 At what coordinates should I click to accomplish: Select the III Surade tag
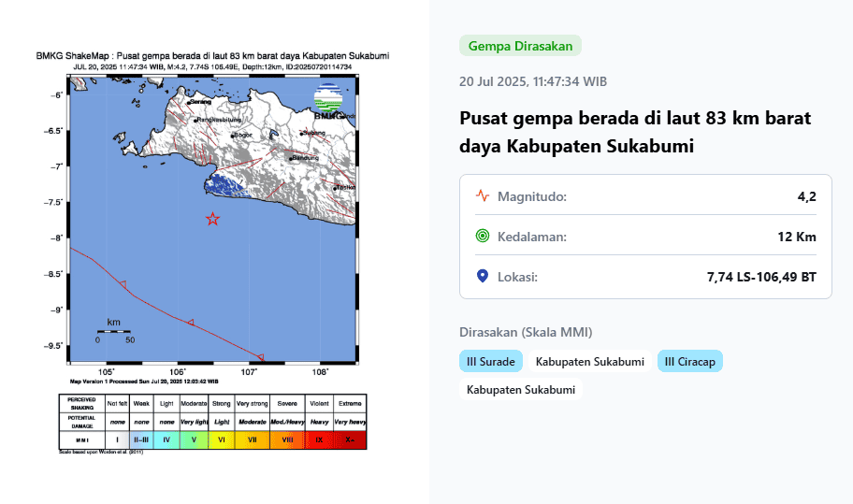tap(491, 362)
